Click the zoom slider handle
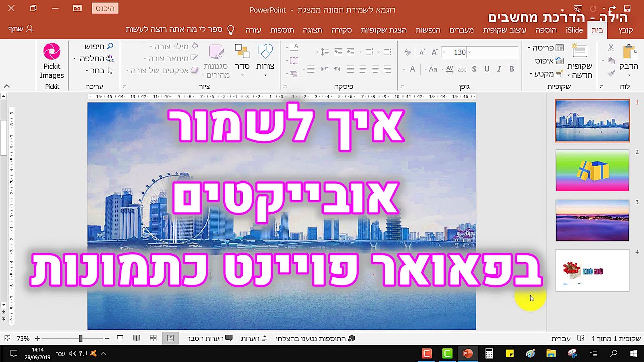Viewport: 644px width, 362px height. 80,338
